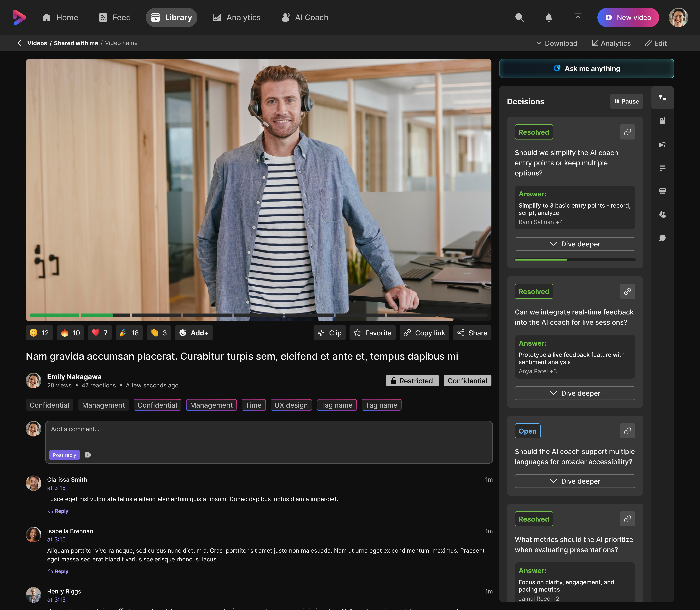This screenshot has height=610, width=700.
Task: Click the camera icon beside Post reply
Action: (88, 455)
